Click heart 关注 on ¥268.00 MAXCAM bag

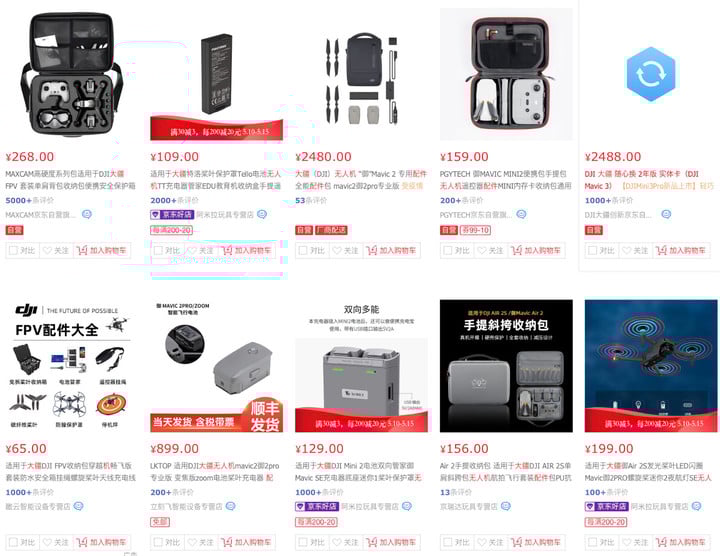click(56, 250)
